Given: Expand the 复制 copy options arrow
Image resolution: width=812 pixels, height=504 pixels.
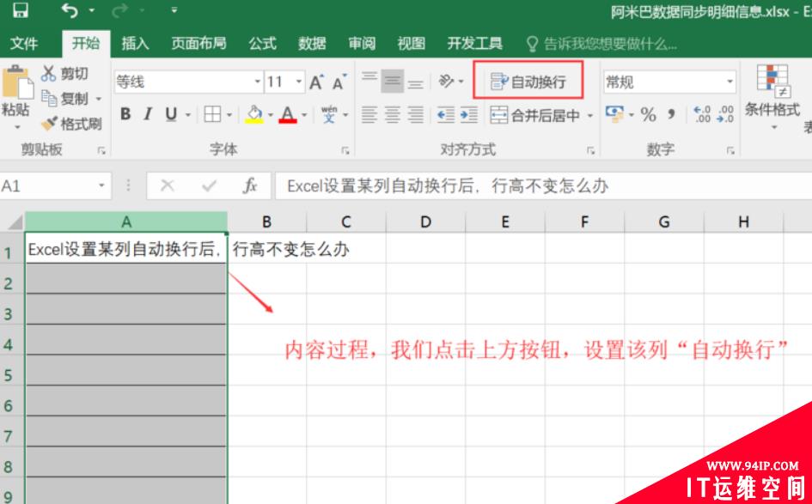Looking at the screenshot, I should click(99, 99).
